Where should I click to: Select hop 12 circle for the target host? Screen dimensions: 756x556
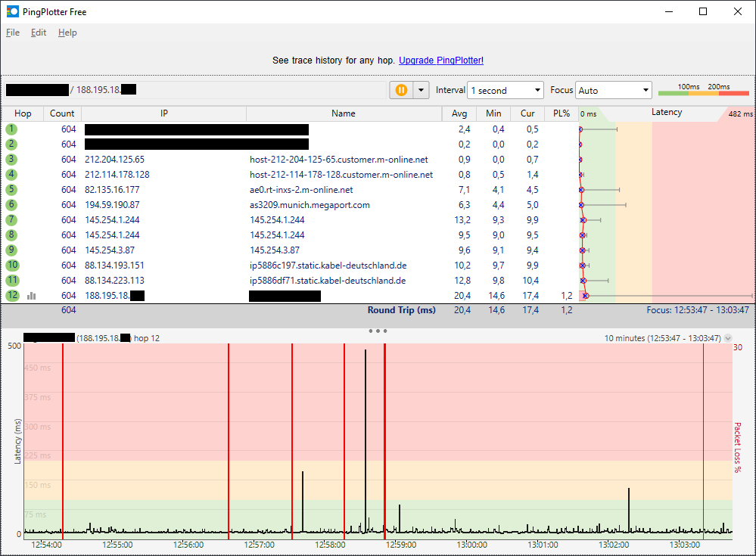12,296
